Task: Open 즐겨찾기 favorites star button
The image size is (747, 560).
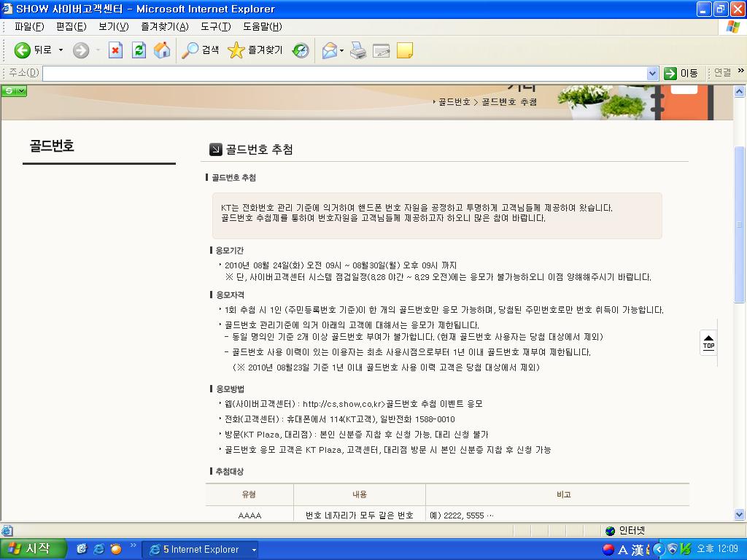Action: tap(255, 50)
